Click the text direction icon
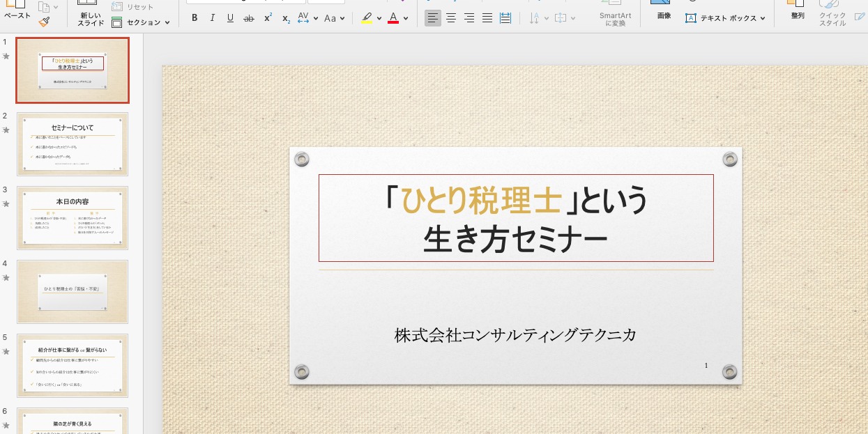Image resolution: width=868 pixels, height=434 pixels. click(x=535, y=18)
